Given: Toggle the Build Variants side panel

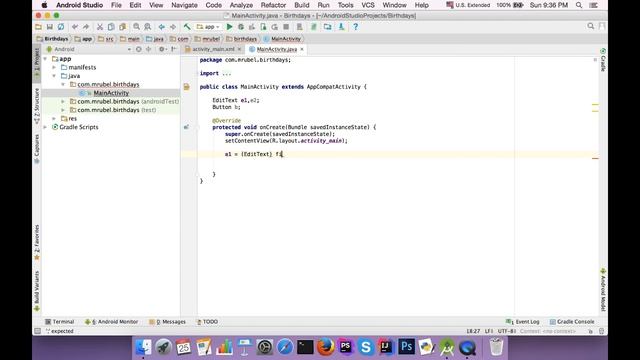Looking at the screenshot, I should [37, 291].
